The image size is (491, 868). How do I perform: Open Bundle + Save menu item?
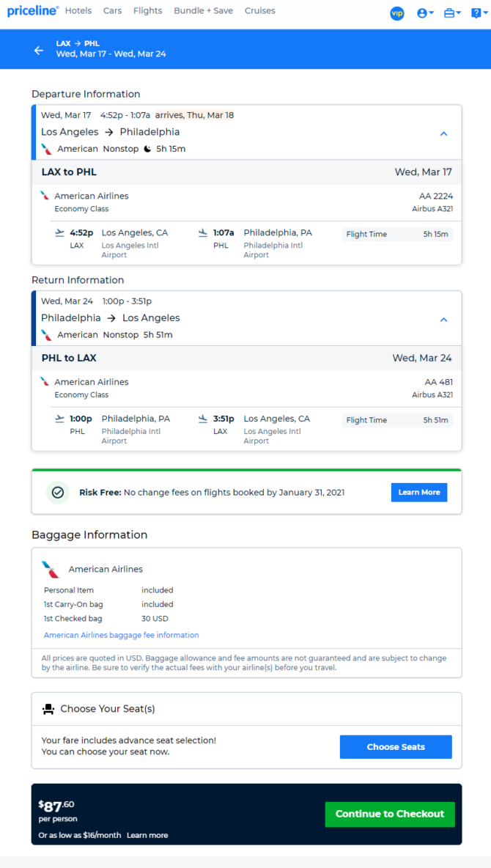tap(203, 10)
